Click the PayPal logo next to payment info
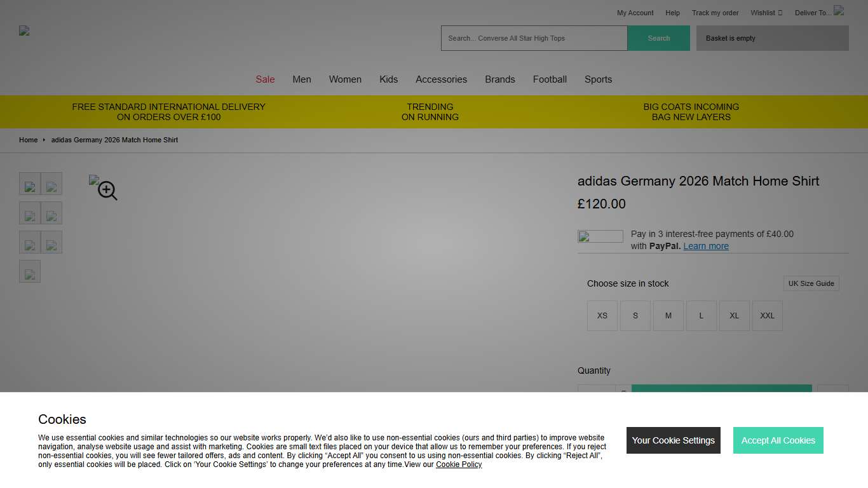The height and width of the screenshot is (488, 868). (600, 236)
